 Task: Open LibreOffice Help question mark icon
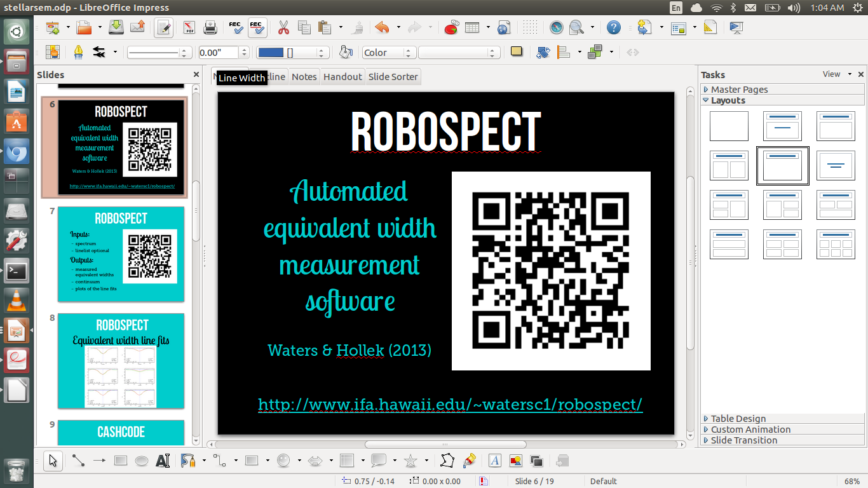click(613, 27)
